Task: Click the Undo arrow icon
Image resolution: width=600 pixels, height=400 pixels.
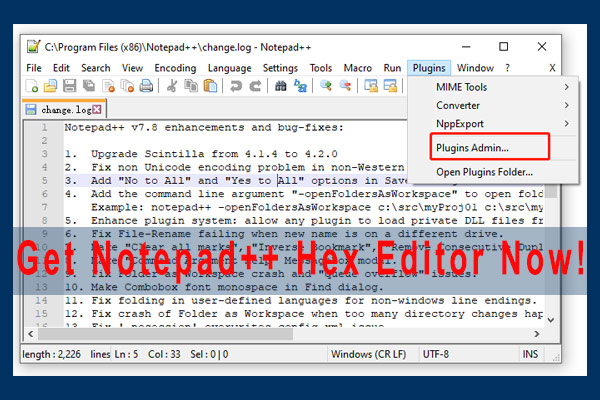Action: click(236, 86)
